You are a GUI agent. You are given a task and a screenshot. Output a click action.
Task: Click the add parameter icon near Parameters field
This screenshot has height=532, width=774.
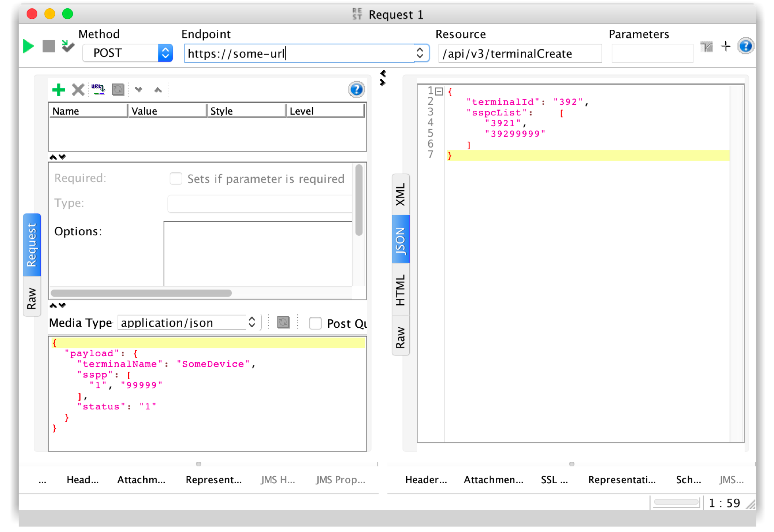726,46
